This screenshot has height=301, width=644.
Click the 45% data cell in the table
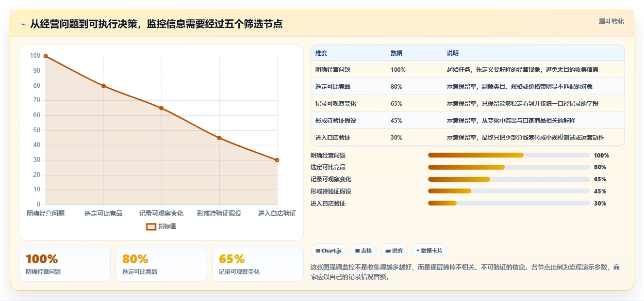[396, 121]
